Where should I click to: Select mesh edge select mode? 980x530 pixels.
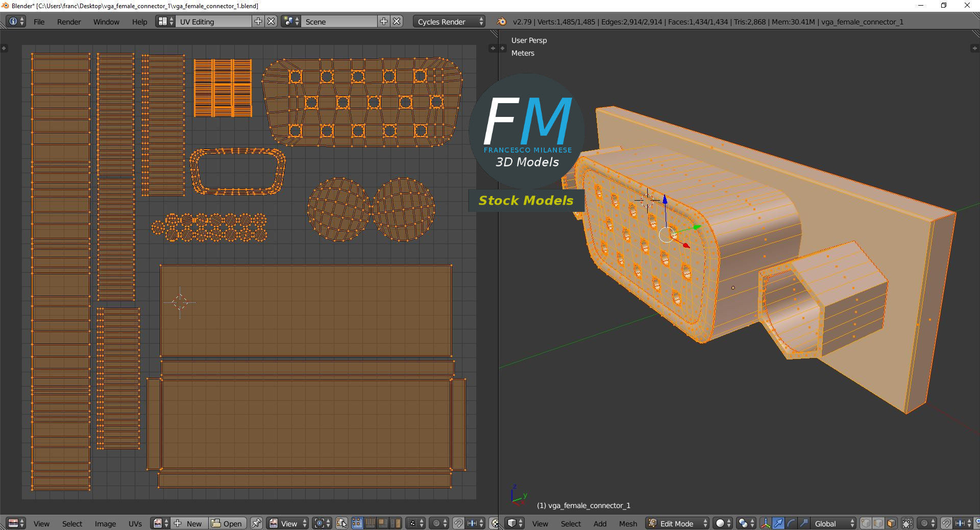point(878,523)
